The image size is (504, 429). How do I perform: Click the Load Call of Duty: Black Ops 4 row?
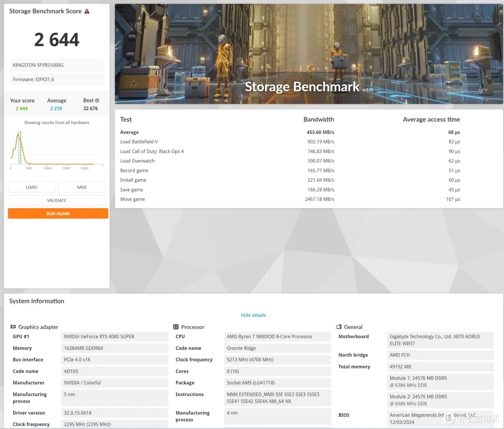pos(152,151)
